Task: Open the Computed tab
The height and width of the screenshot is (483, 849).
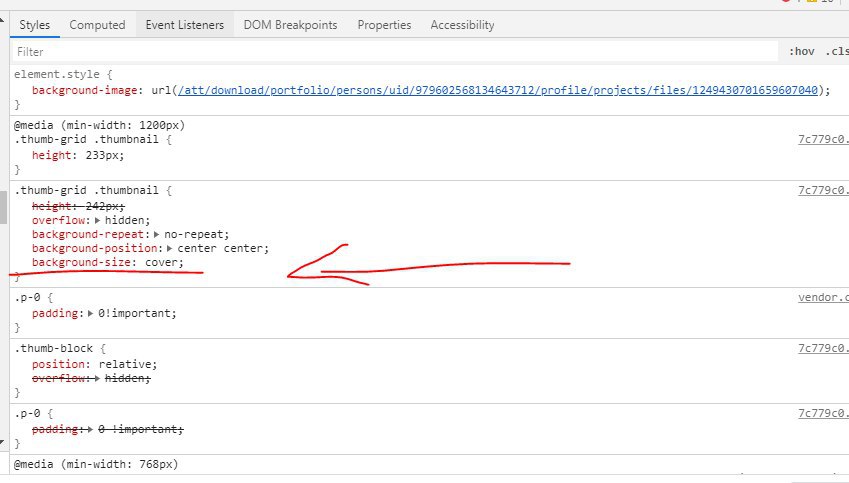Action: tap(97, 25)
